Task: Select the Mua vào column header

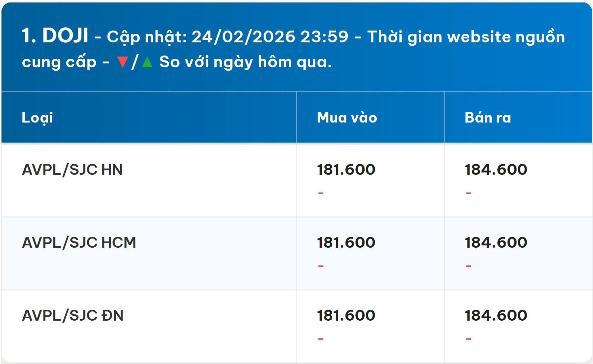Action: click(347, 118)
